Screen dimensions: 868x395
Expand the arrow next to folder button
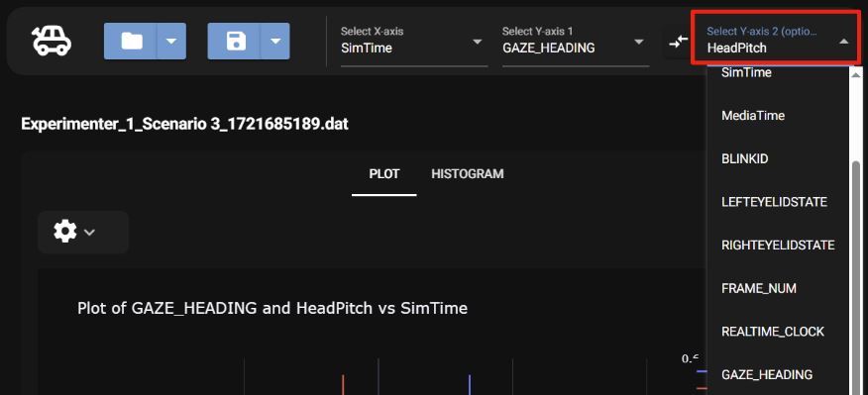(x=171, y=41)
